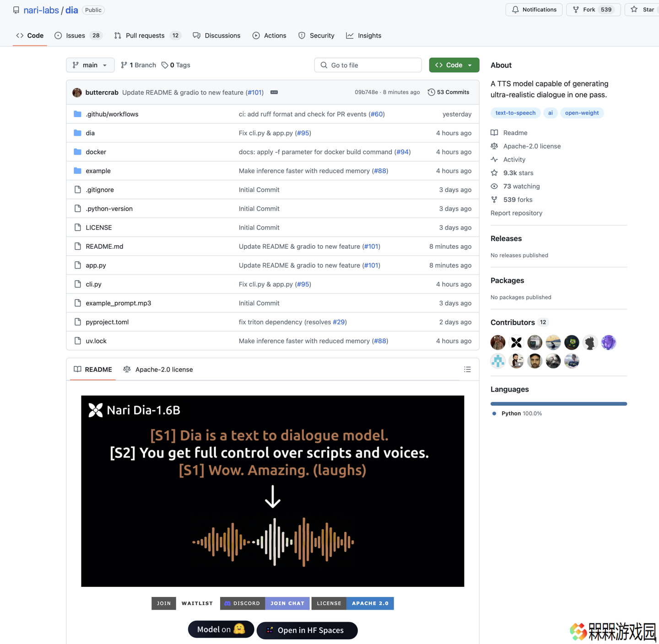Click the LICENSE file icon

pyautogui.click(x=77, y=227)
